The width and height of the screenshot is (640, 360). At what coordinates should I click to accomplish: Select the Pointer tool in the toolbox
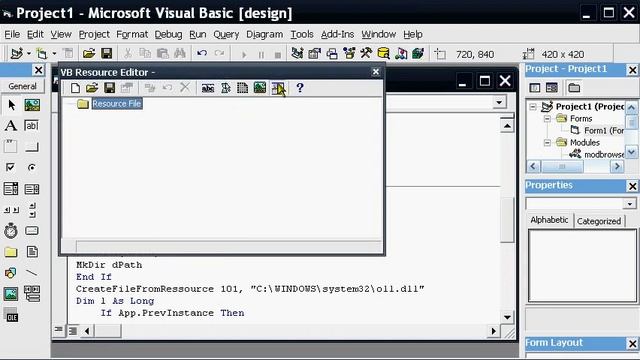11,105
